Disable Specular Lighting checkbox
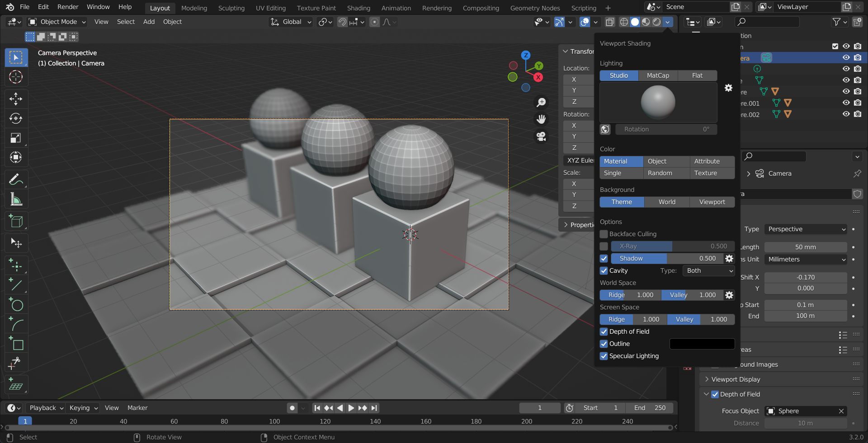The width and height of the screenshot is (868, 443). click(604, 356)
